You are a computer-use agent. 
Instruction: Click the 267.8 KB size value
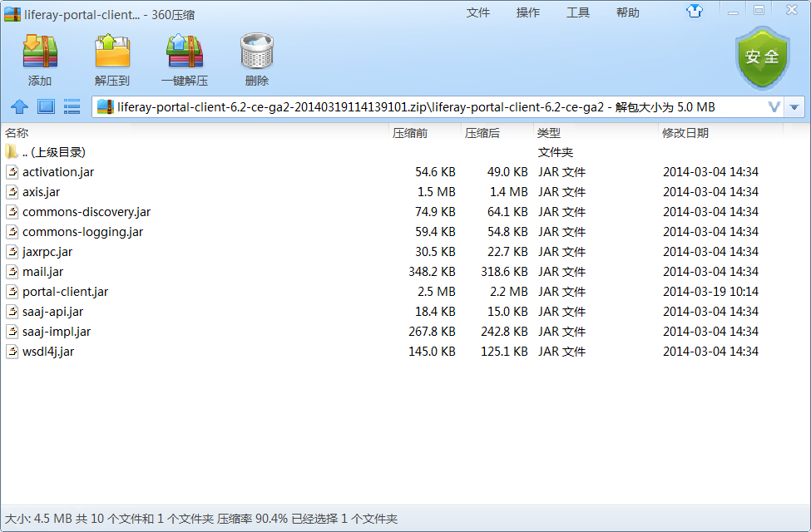pos(432,332)
